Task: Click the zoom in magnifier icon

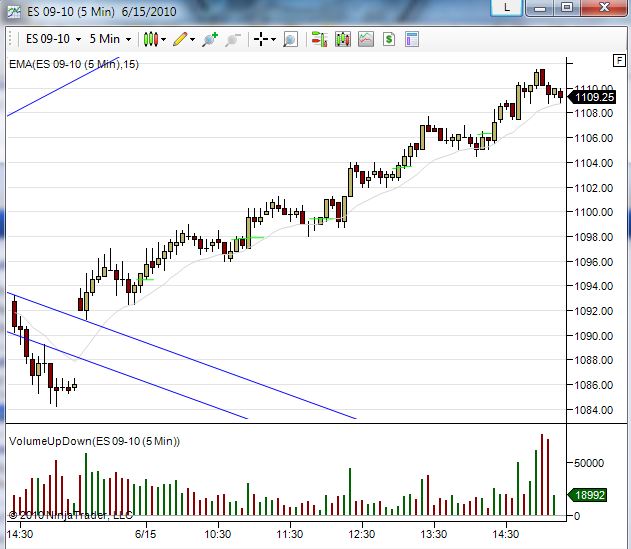Action: click(210, 39)
